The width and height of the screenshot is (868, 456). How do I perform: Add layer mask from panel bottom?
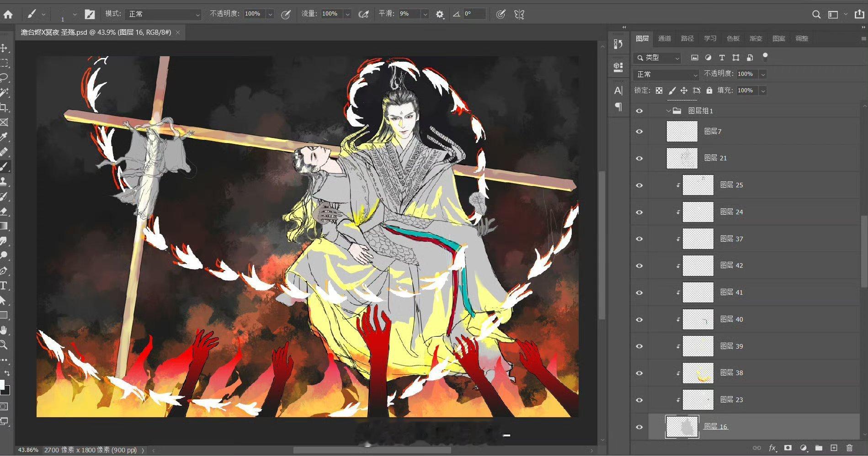pos(788,448)
